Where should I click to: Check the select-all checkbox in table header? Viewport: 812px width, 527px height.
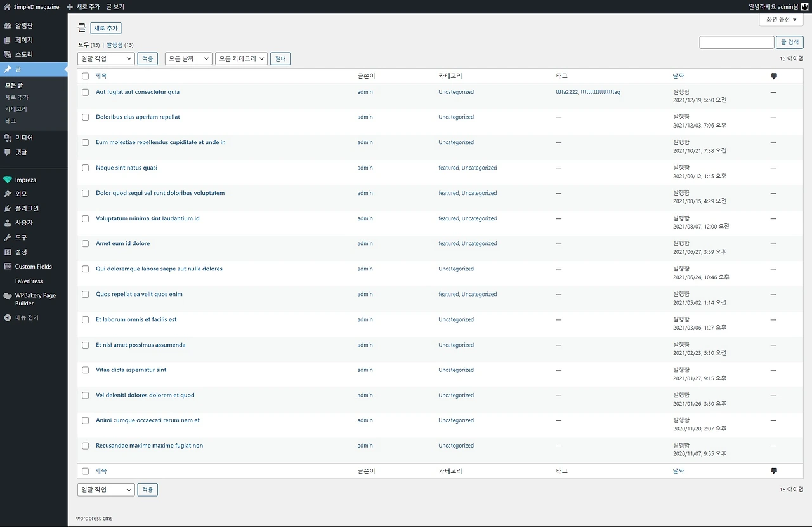[x=86, y=76]
